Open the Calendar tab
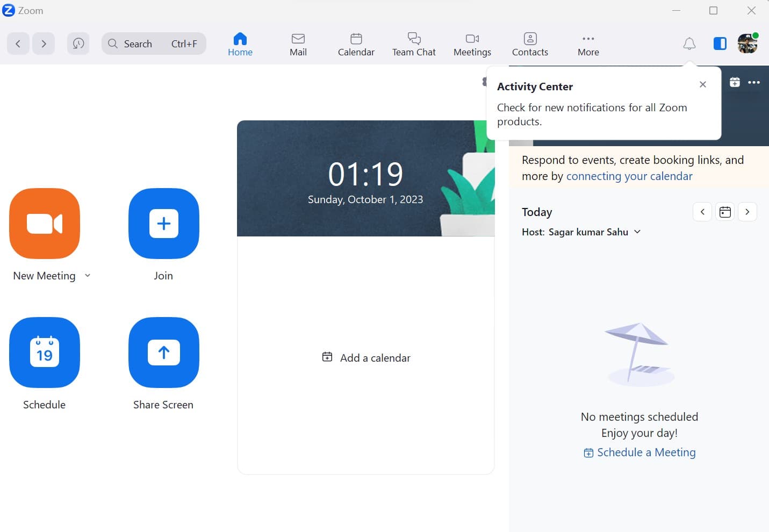 coord(356,44)
